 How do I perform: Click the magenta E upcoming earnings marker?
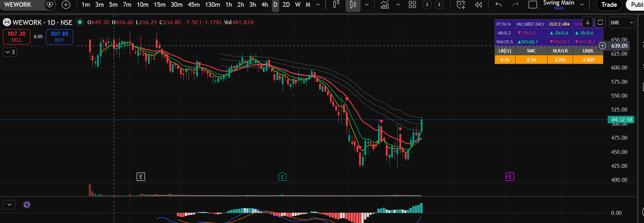pos(510,176)
